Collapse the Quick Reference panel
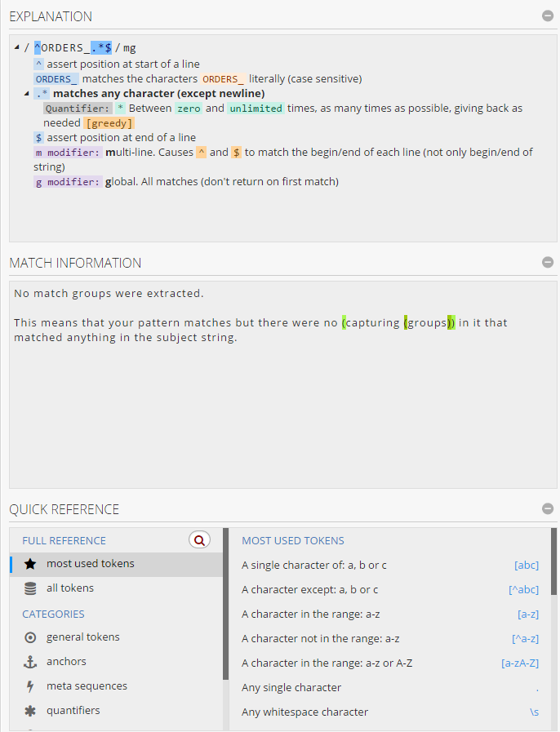This screenshot has height=732, width=560. (548, 509)
